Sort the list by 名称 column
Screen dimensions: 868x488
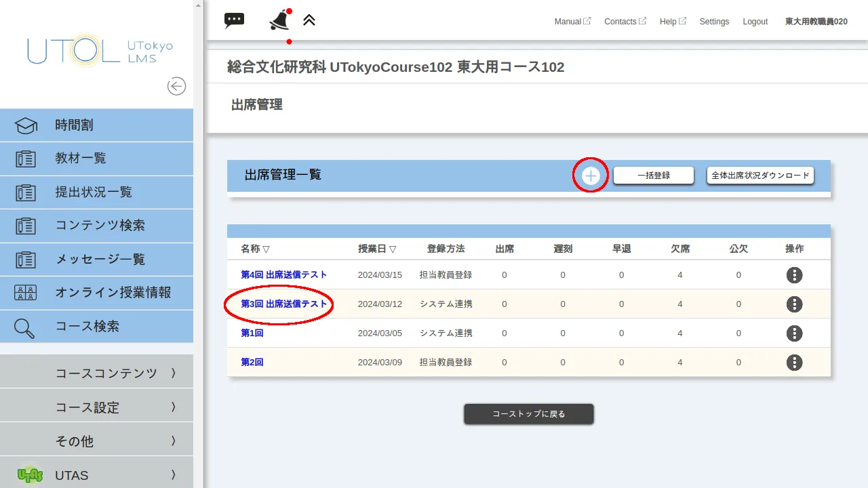[x=256, y=249]
